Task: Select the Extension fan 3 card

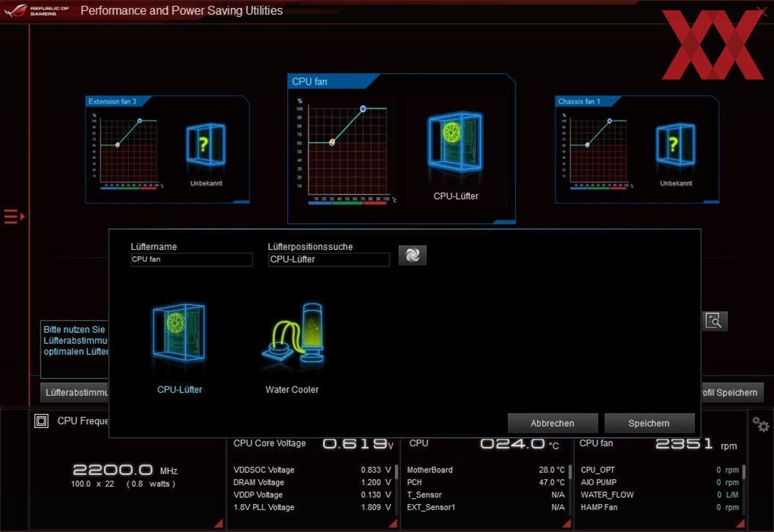Action: (167, 150)
